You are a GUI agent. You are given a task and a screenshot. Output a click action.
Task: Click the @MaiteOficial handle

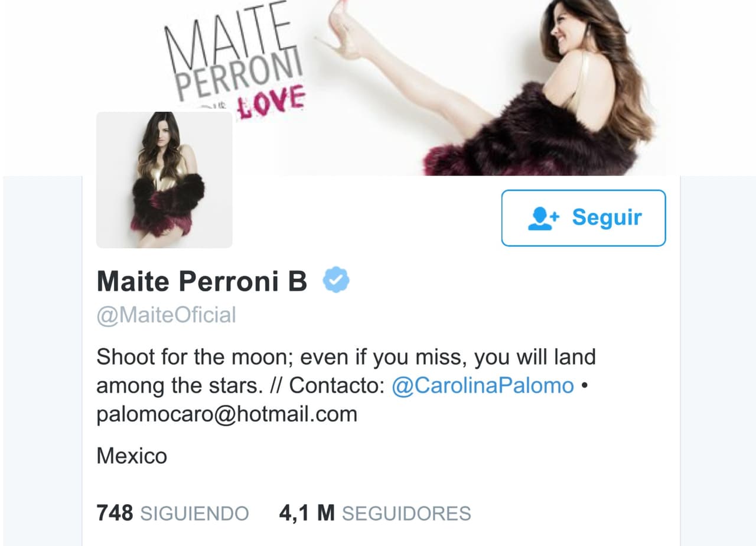[x=166, y=315]
